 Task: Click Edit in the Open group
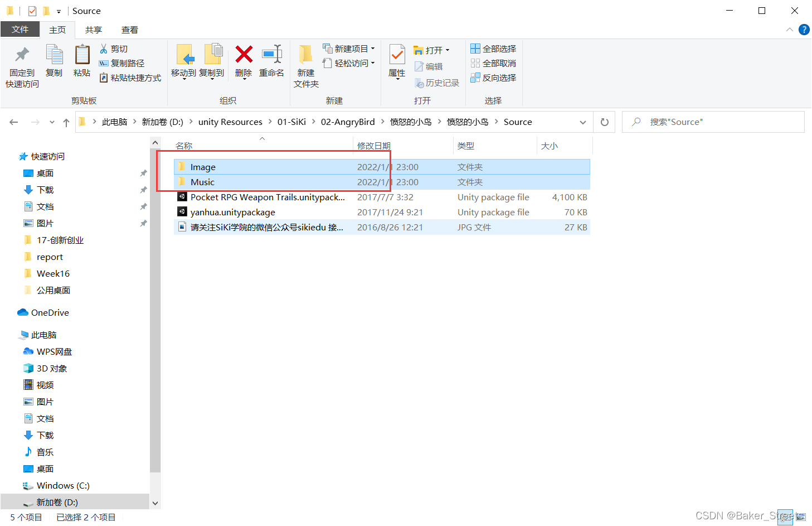(429, 66)
